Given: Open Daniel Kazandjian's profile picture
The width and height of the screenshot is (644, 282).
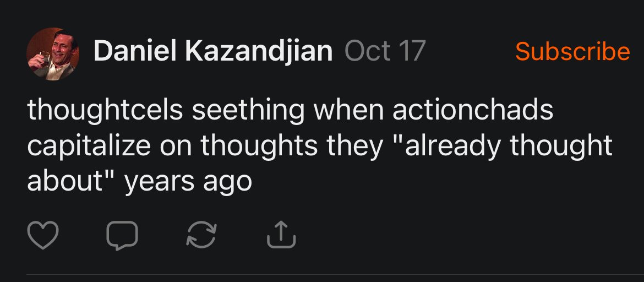Looking at the screenshot, I should [53, 53].
